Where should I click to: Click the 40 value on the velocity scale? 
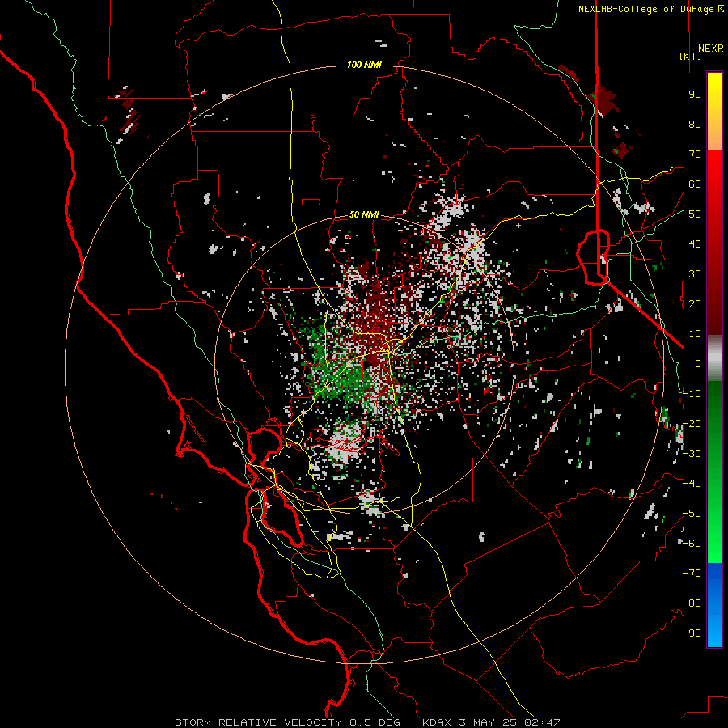pyautogui.click(x=695, y=244)
